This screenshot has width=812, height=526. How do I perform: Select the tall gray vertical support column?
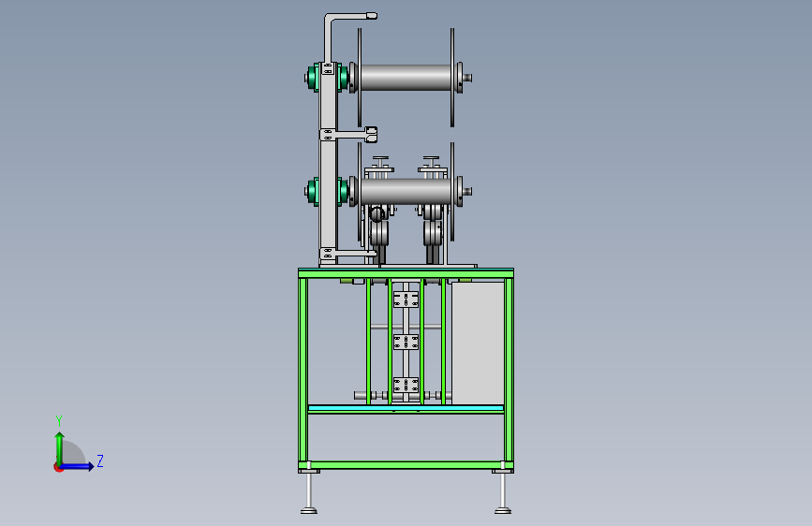point(329,163)
